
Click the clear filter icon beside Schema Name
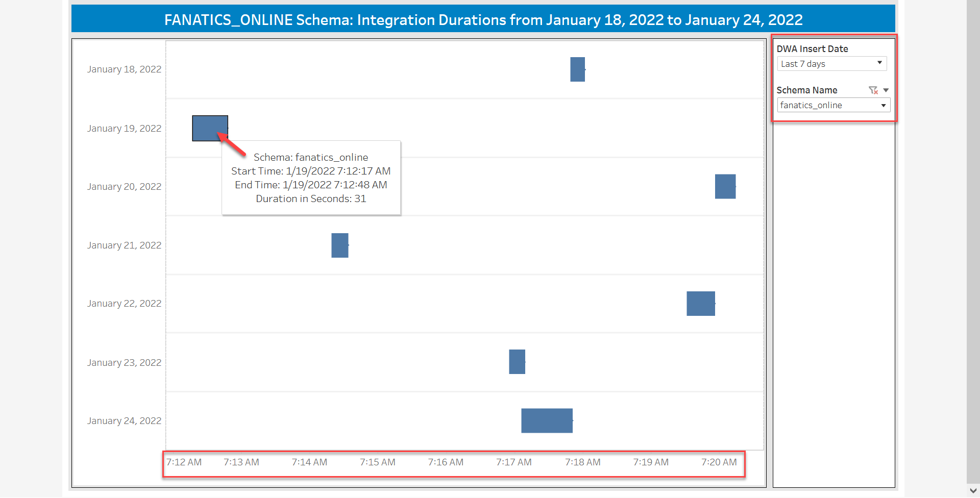[x=873, y=90]
